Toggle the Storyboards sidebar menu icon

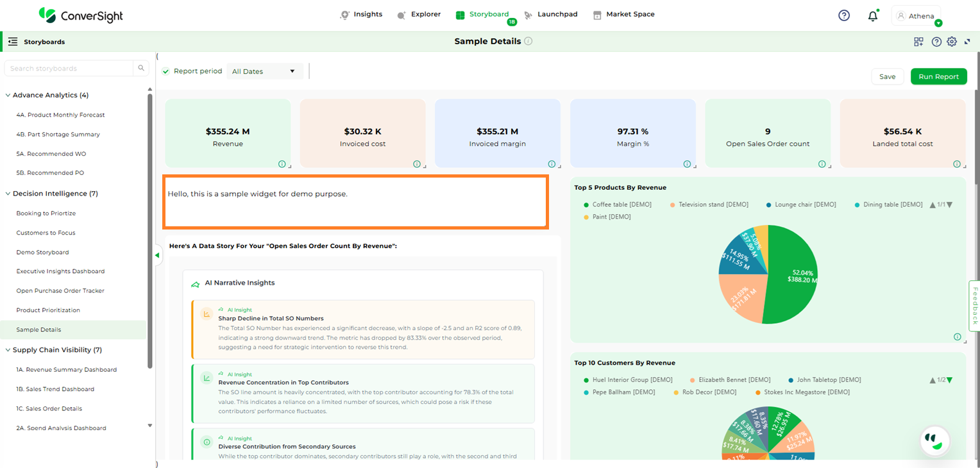click(x=13, y=42)
